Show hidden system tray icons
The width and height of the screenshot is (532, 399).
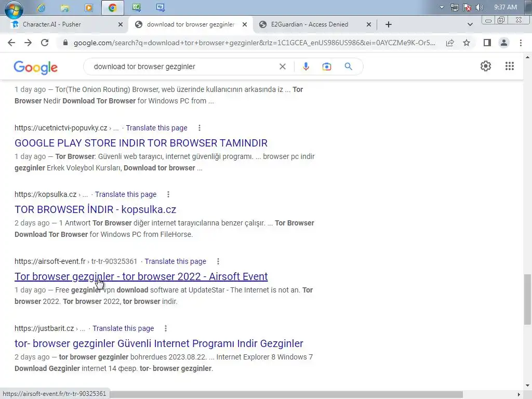click(x=442, y=7)
